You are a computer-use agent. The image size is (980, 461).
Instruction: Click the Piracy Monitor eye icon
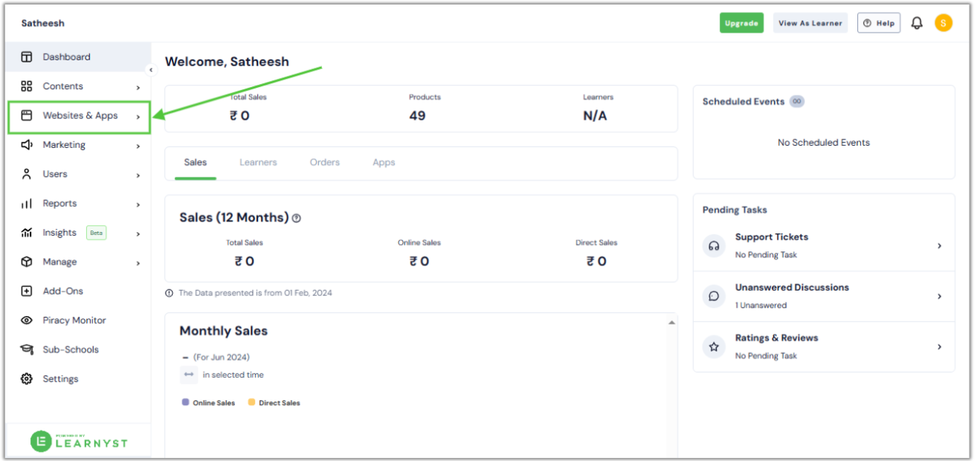[x=27, y=320]
